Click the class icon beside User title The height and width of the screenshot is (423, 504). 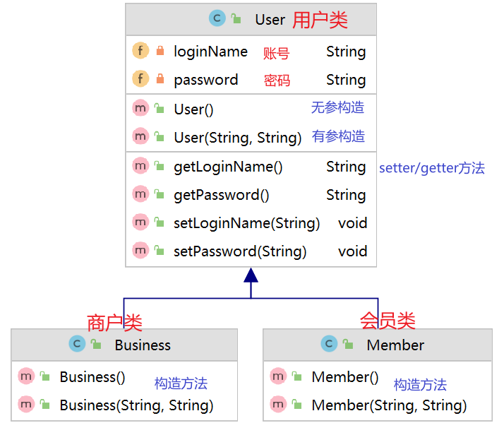[x=217, y=19]
